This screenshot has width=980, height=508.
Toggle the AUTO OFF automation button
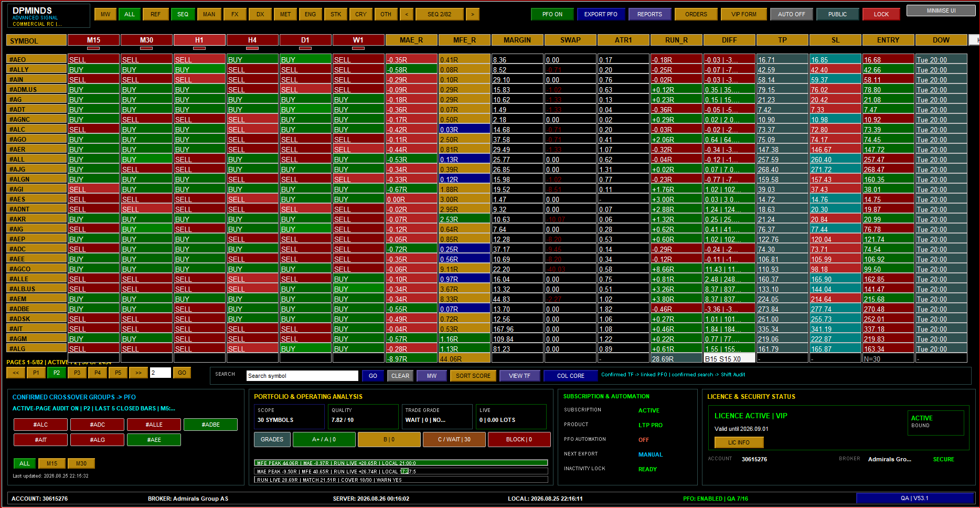tap(791, 14)
